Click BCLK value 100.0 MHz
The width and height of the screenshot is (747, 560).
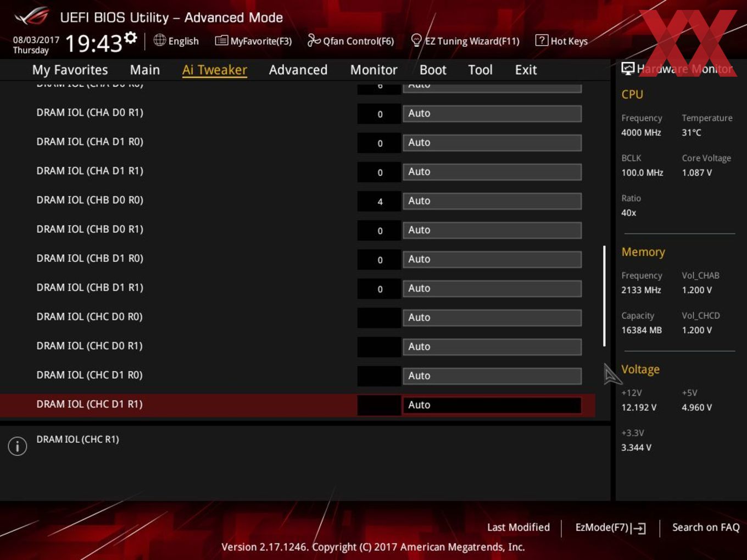(642, 172)
